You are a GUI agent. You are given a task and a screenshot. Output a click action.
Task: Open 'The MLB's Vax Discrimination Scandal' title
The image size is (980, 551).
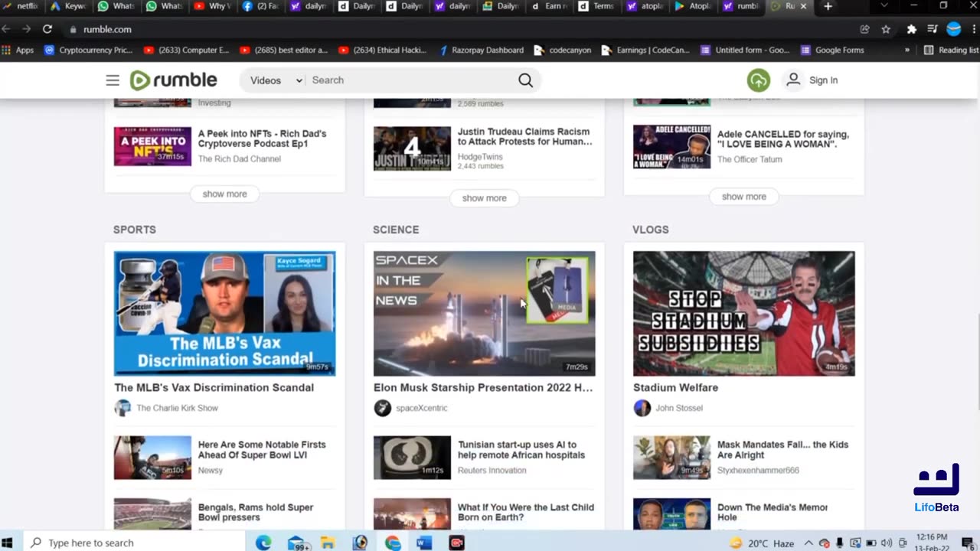pyautogui.click(x=214, y=388)
